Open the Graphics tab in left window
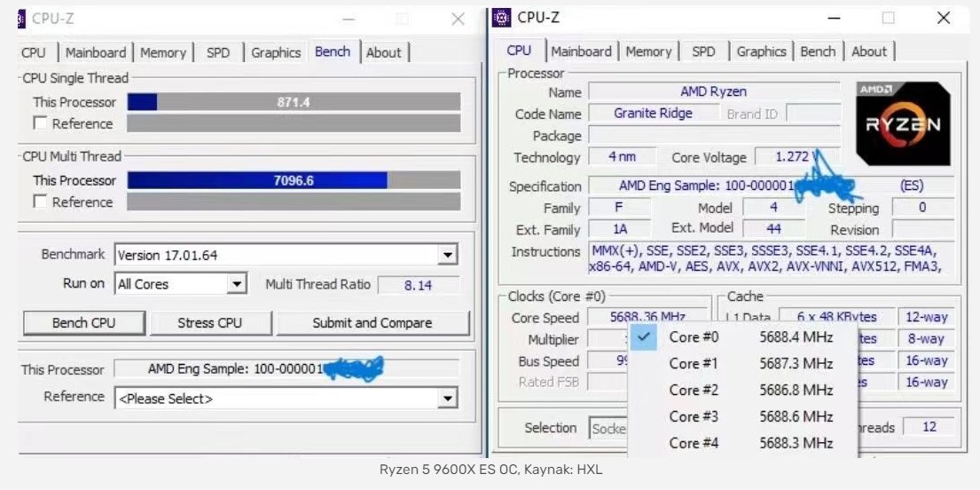 click(276, 52)
